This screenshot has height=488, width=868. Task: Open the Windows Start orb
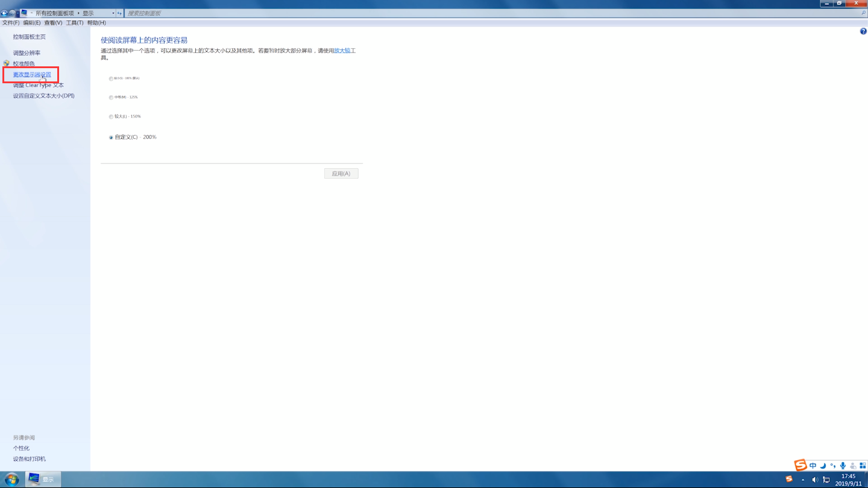coord(12,480)
